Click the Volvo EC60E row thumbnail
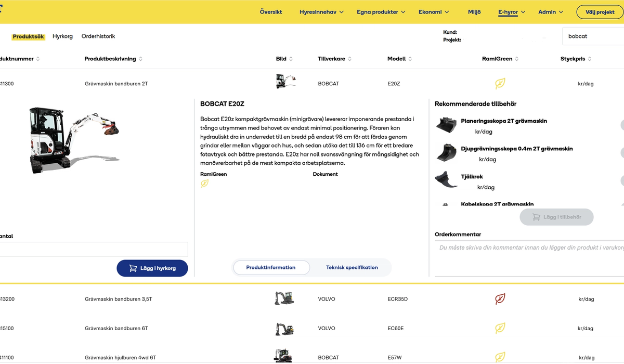The width and height of the screenshot is (624, 364). pyautogui.click(x=284, y=329)
